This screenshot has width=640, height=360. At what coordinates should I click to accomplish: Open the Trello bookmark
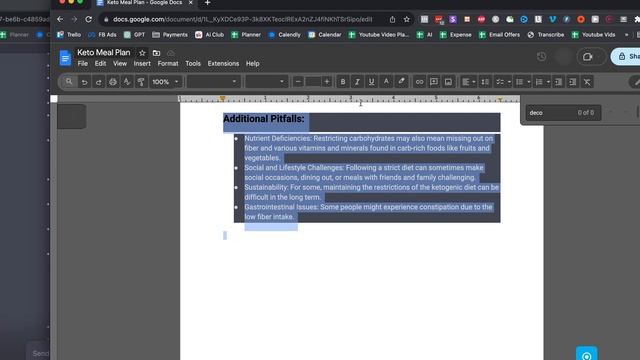69,35
